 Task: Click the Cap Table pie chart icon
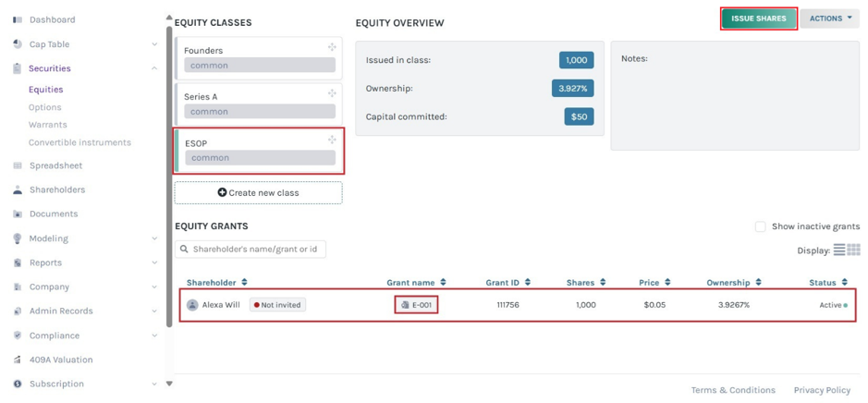pyautogui.click(x=18, y=44)
